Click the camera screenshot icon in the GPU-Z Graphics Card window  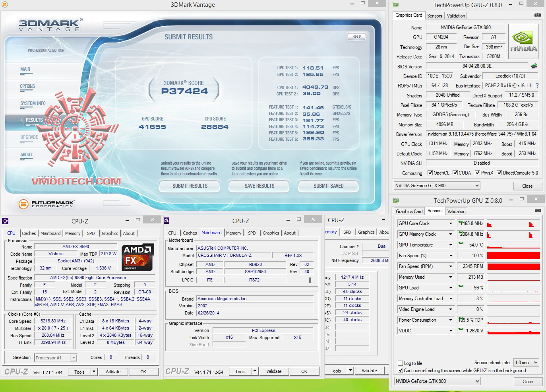pos(537,15)
